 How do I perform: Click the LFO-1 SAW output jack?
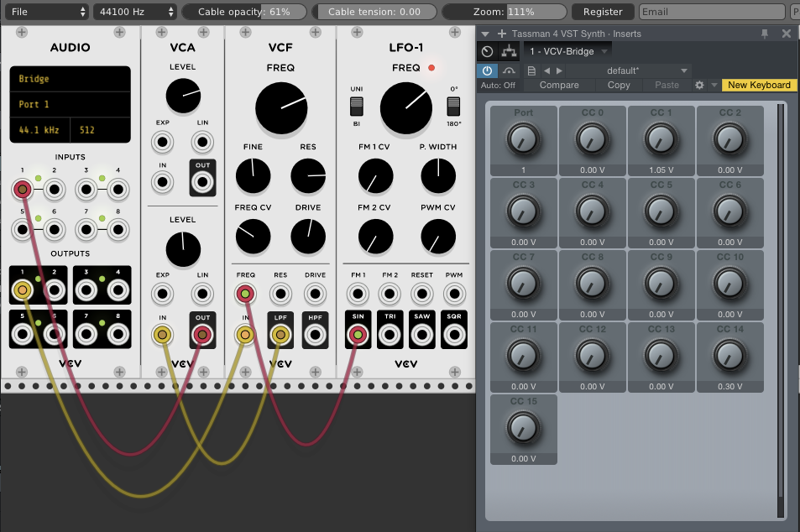pyautogui.click(x=422, y=335)
